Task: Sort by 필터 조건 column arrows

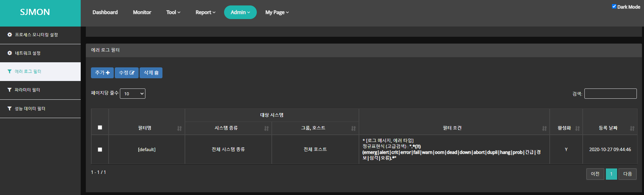Action: pos(544,128)
